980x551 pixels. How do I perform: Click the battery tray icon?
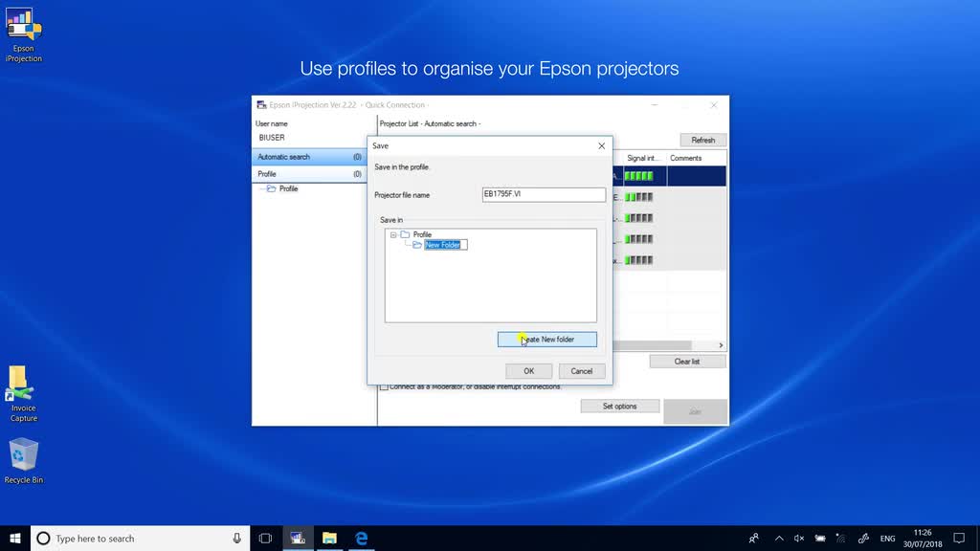pos(820,538)
